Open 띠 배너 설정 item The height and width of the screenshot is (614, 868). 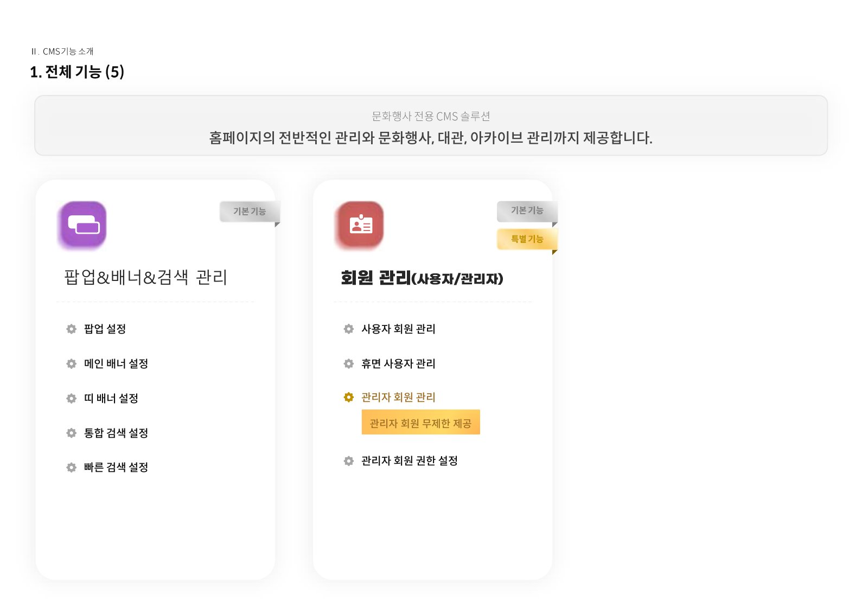tap(111, 398)
